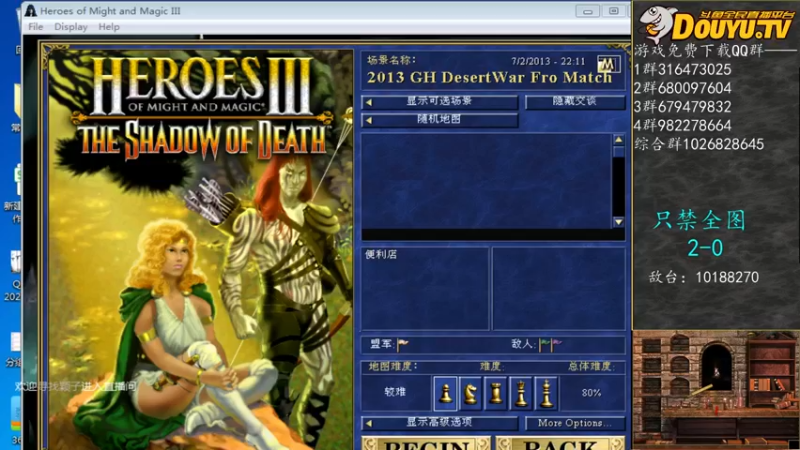Click the 只禁全图 overlay text

point(700,220)
